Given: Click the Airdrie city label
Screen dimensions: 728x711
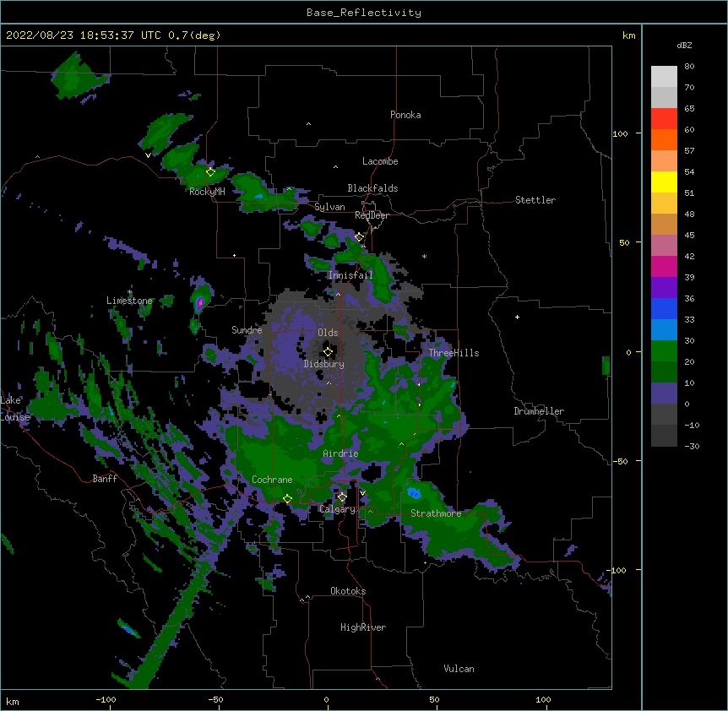Looking at the screenshot, I should [x=340, y=453].
